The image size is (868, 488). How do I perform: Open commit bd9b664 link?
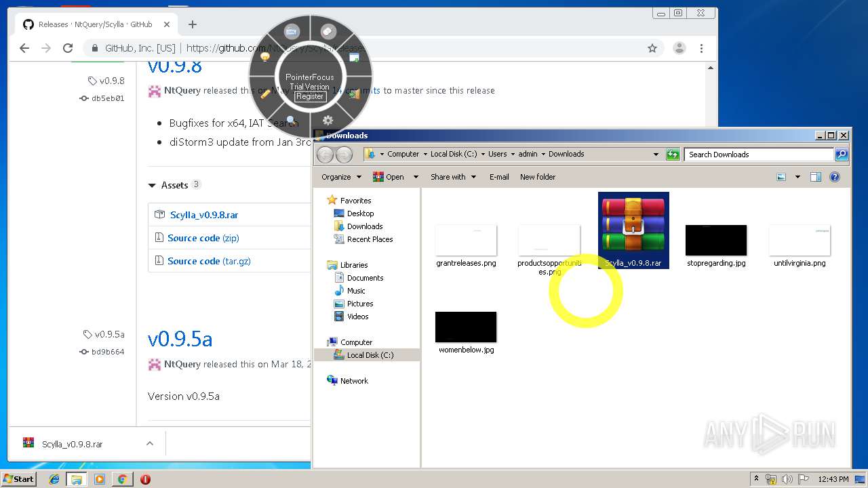108,352
